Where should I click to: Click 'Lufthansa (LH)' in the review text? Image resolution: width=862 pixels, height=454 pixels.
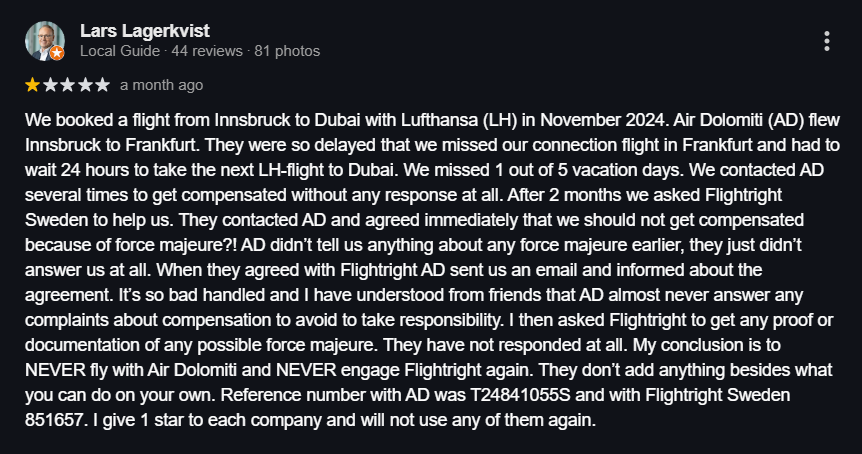pyautogui.click(x=458, y=120)
